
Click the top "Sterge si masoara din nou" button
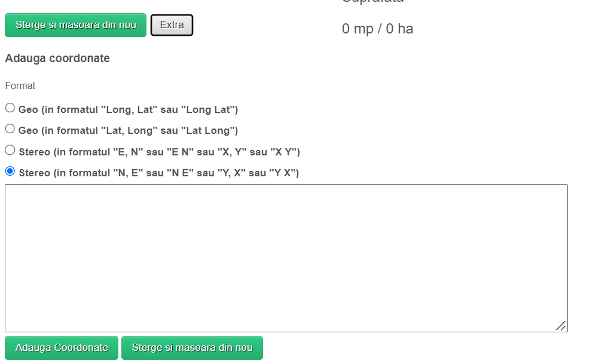(x=76, y=25)
